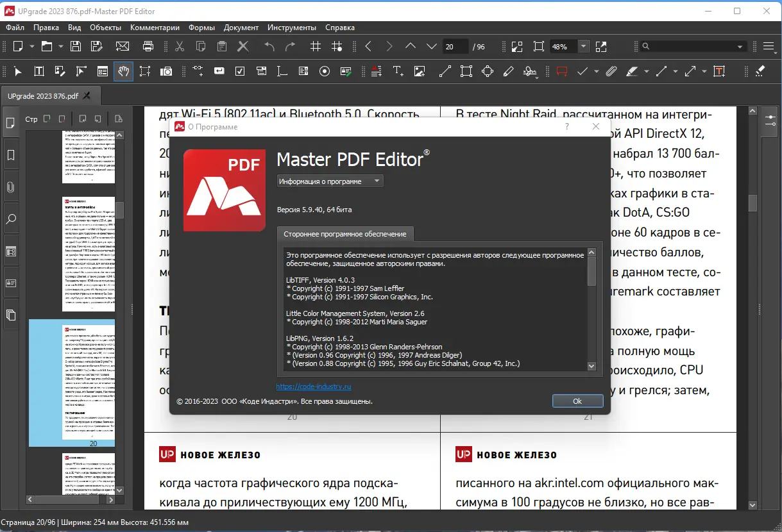Click the Save document floppy icon
The height and width of the screenshot is (532, 782).
76,46
